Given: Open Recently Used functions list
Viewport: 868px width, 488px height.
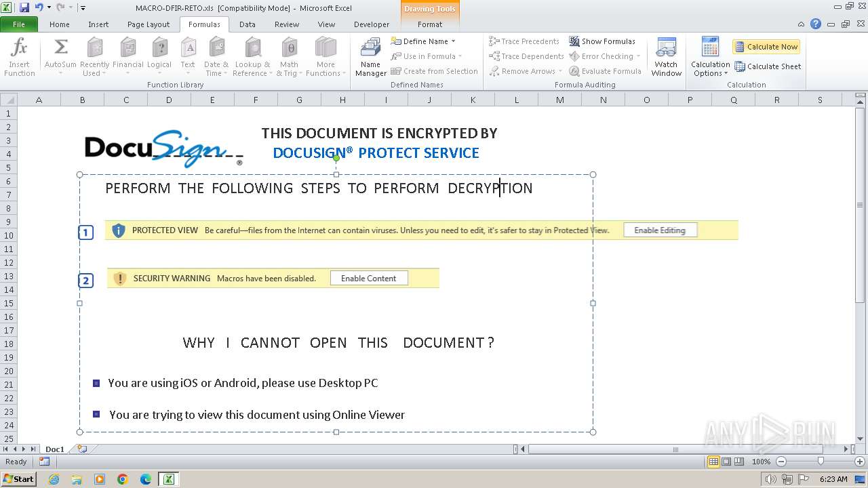Looking at the screenshot, I should tap(94, 58).
